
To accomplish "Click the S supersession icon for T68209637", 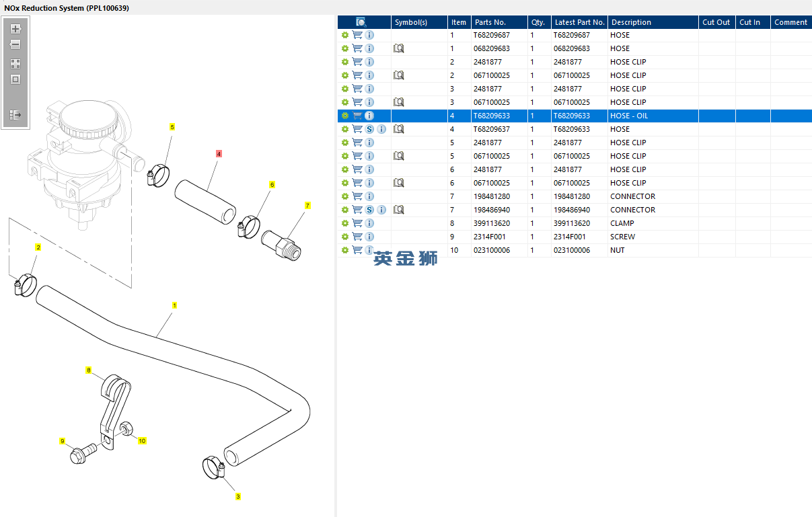I will [x=369, y=129].
